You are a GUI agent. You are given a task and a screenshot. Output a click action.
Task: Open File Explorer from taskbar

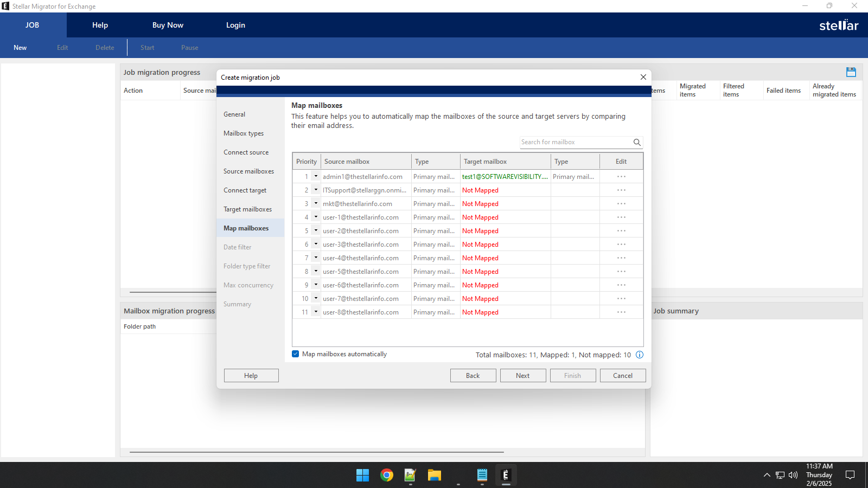434,476
